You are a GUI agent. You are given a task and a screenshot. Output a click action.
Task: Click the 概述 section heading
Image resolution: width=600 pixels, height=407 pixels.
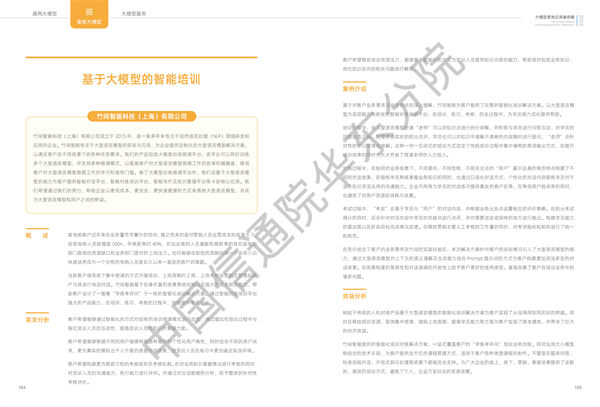tap(37, 236)
